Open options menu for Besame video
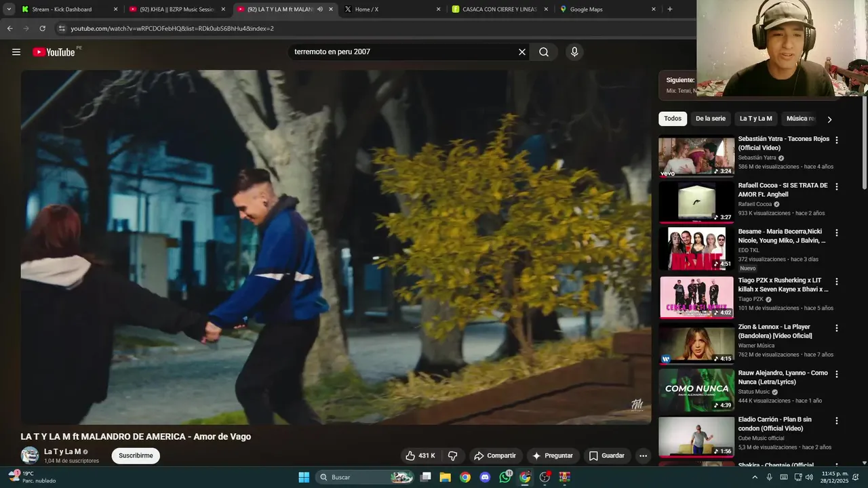The height and width of the screenshot is (488, 868). click(836, 232)
